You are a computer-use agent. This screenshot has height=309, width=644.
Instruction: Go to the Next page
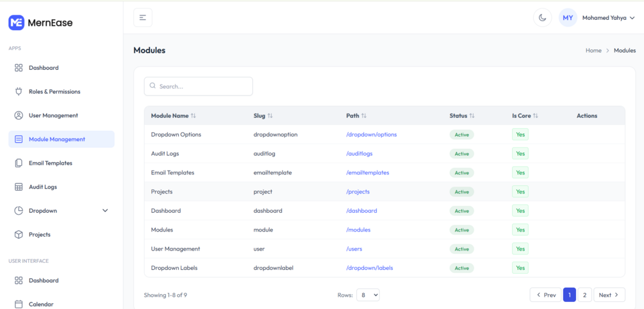point(609,295)
